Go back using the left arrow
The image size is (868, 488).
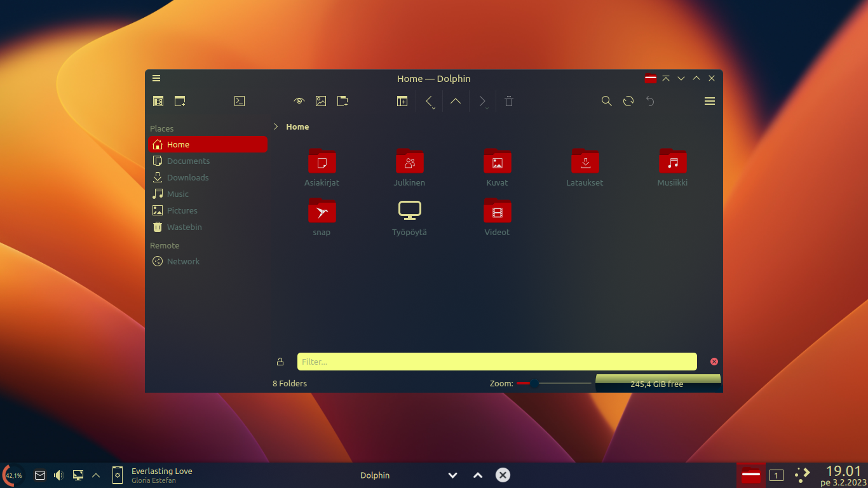coord(429,100)
